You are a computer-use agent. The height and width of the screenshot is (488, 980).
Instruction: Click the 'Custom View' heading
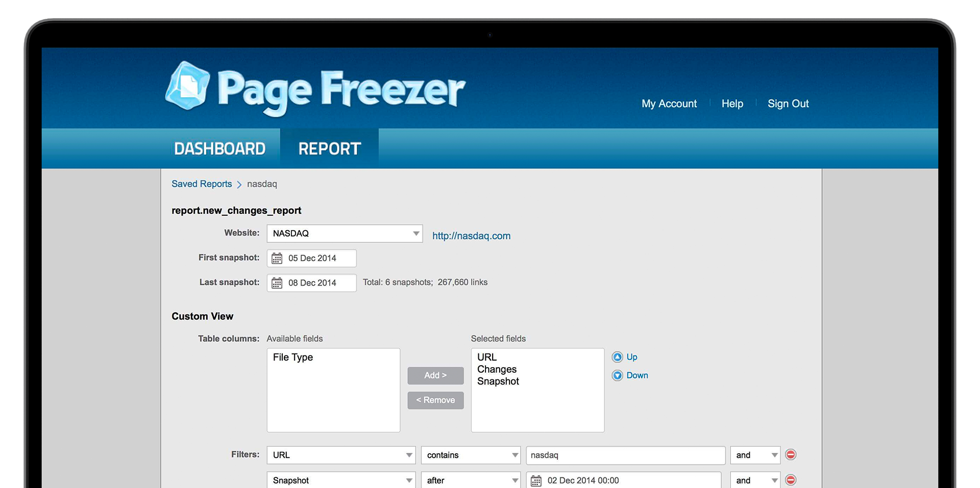click(x=202, y=316)
